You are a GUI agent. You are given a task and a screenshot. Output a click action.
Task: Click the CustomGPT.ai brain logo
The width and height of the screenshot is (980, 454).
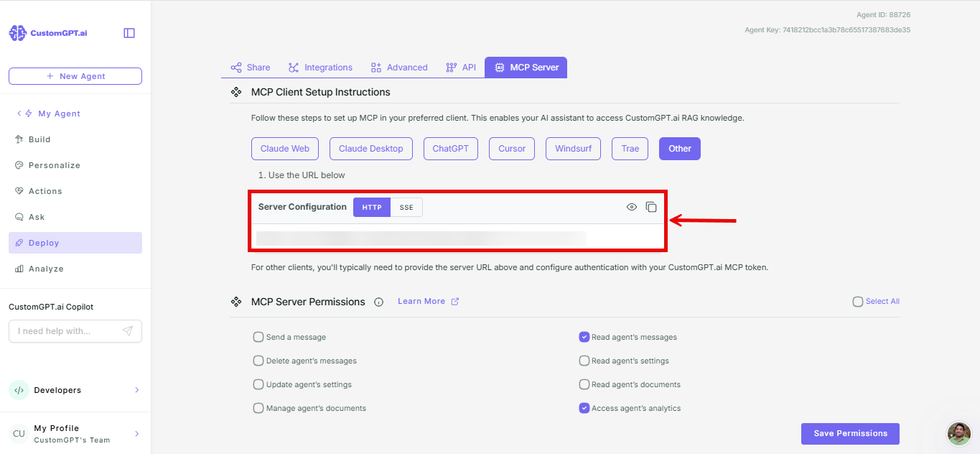tap(17, 33)
